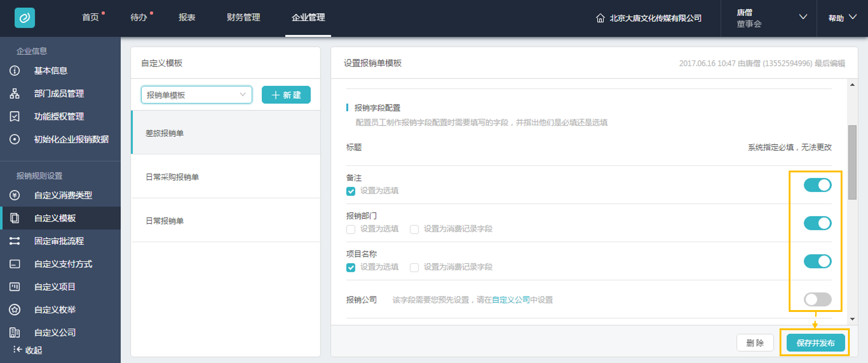The height and width of the screenshot is (363, 868).
Task: Click the 自定义消费类型 yen icon
Action: tap(15, 195)
